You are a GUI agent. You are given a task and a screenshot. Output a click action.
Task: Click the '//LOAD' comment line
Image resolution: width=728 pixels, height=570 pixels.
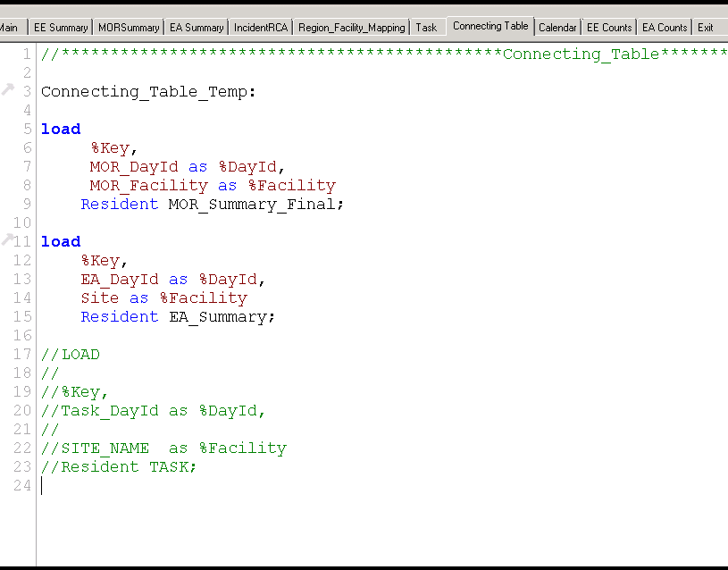(70, 354)
